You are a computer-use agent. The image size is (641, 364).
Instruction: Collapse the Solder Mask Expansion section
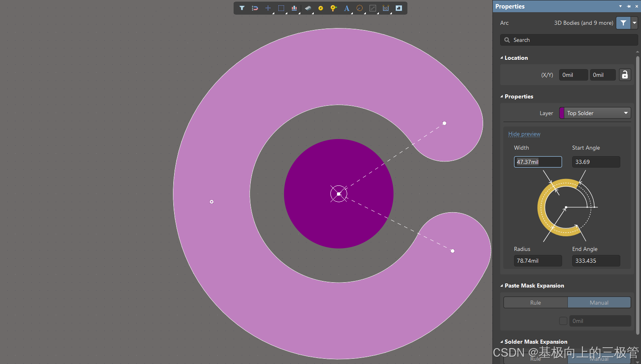pyautogui.click(x=502, y=342)
